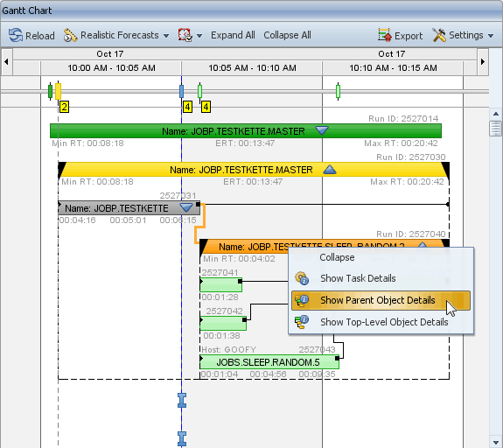Select the JOBS.SLEEP.RANDOM.5 task bar
Image resolution: width=503 pixels, height=448 pixels.
point(269,362)
